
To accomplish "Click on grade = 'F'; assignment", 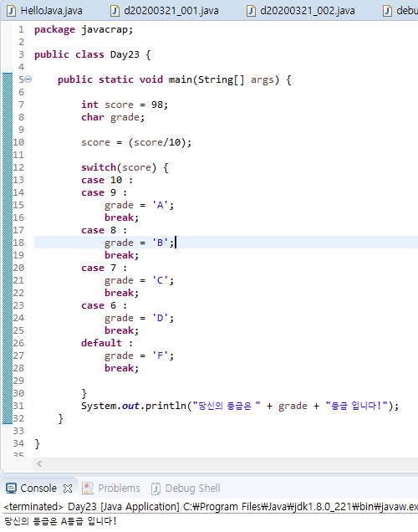I will coord(139,356).
